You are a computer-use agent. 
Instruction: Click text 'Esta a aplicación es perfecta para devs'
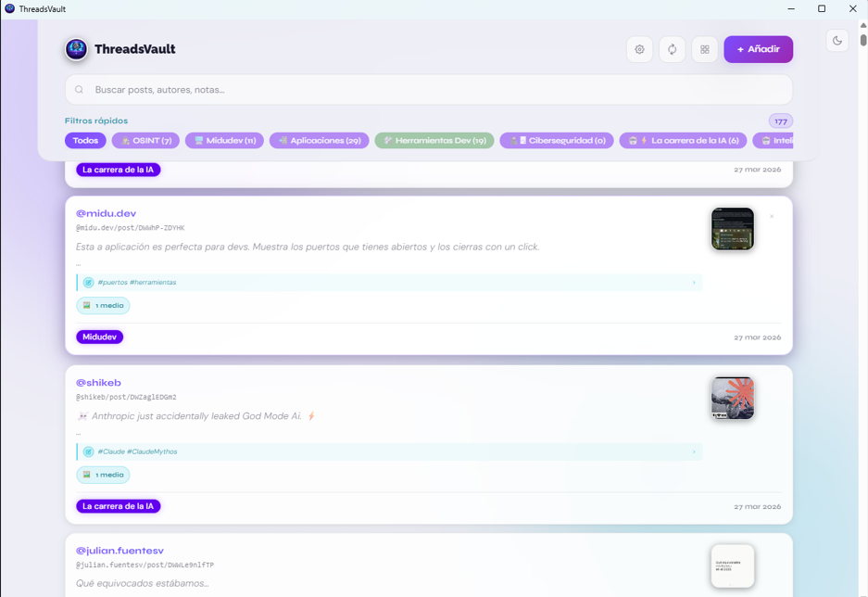161,247
